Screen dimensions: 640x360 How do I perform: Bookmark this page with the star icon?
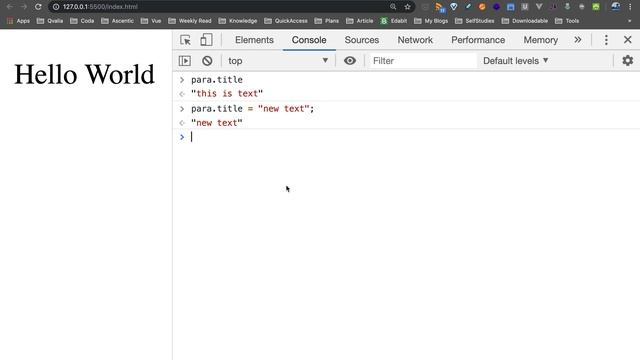[x=407, y=7]
